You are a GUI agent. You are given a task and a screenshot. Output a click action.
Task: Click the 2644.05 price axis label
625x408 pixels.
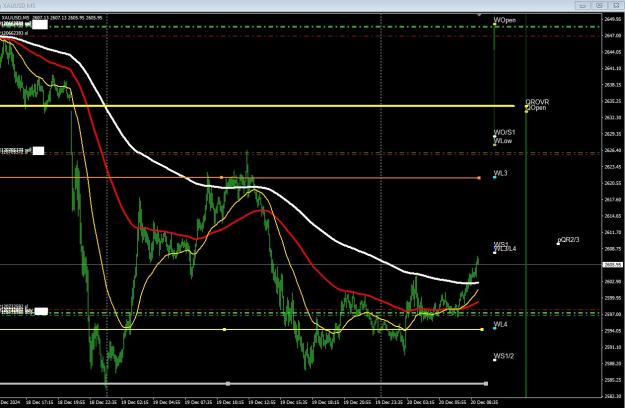click(613, 52)
